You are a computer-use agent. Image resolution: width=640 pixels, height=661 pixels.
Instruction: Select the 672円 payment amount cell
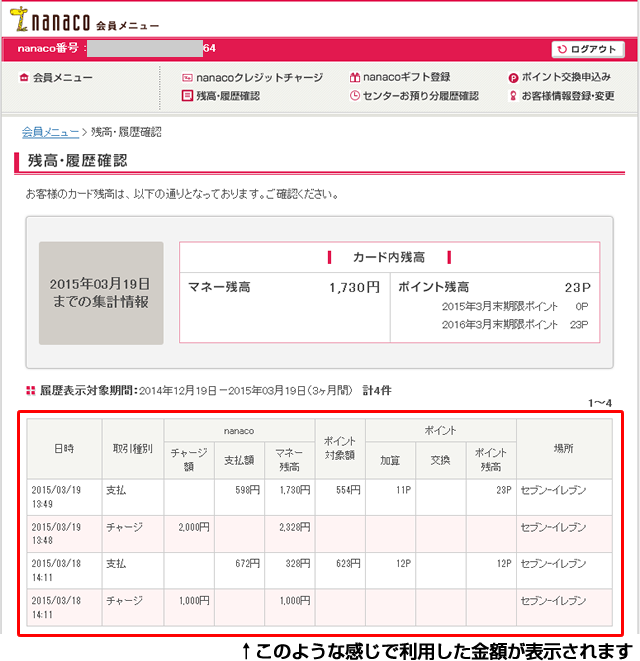click(x=239, y=570)
